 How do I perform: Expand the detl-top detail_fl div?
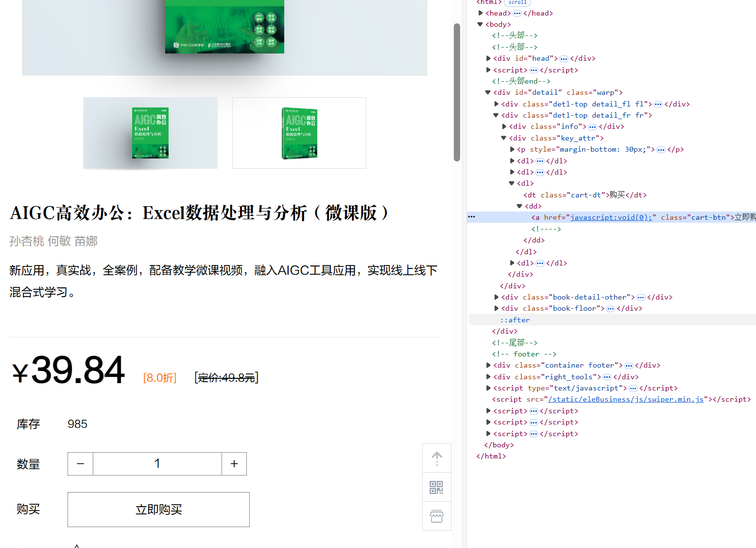point(496,104)
